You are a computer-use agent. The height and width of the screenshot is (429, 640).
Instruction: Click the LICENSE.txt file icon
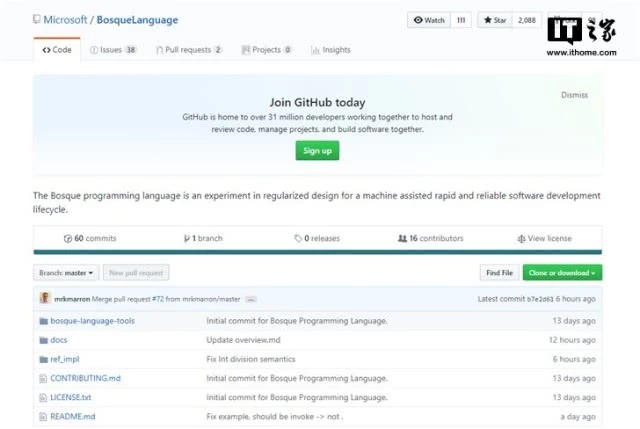[x=43, y=397]
